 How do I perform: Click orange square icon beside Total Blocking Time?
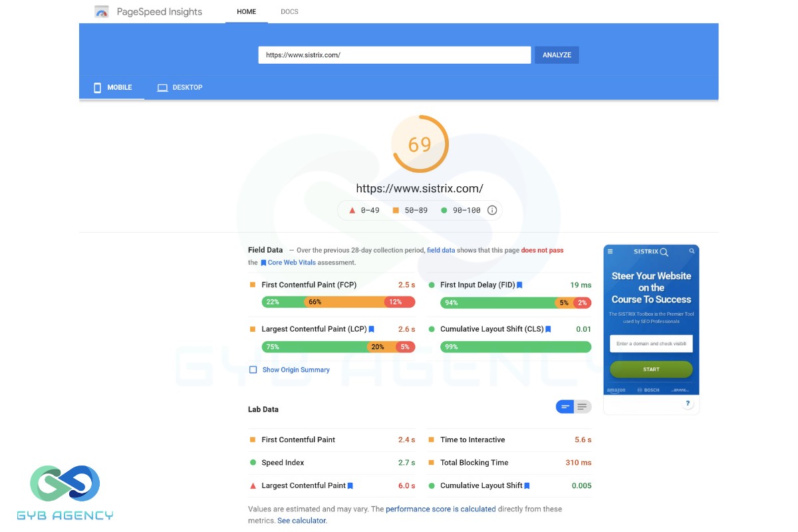pyautogui.click(x=432, y=463)
